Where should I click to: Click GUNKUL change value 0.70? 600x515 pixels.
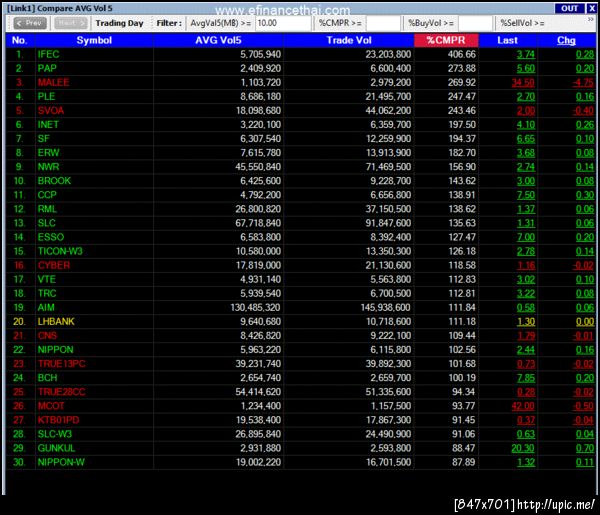coord(585,448)
